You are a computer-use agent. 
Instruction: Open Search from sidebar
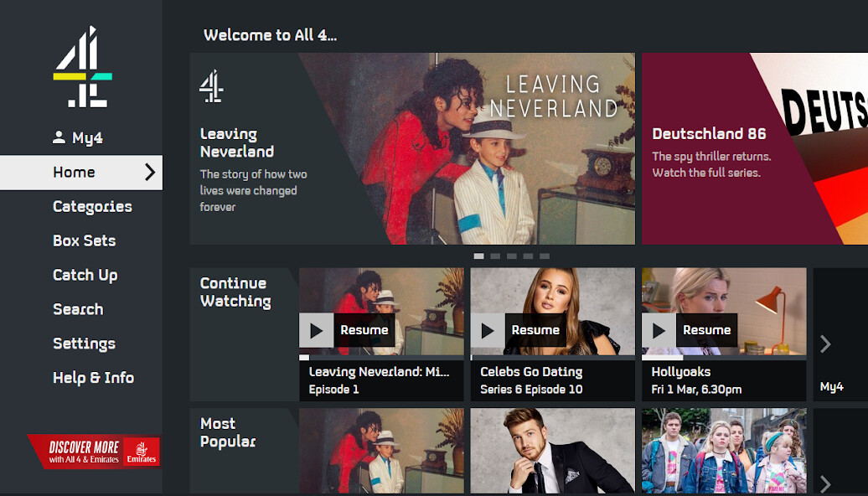pyautogui.click(x=78, y=309)
